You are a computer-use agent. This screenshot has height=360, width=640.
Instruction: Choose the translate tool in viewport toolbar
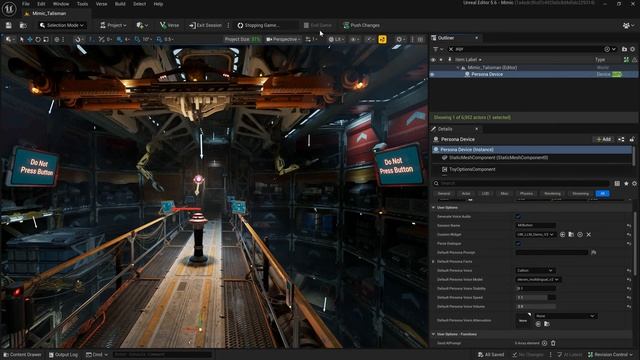[x=30, y=40]
